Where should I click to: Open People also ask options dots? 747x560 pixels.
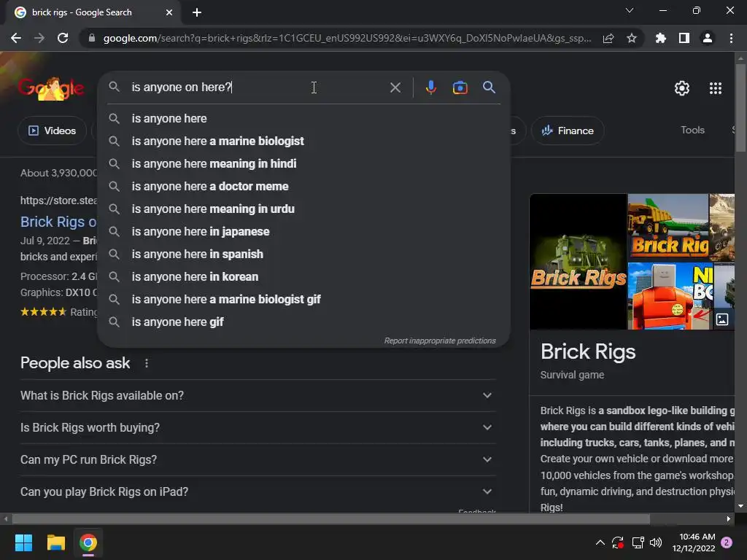146,363
